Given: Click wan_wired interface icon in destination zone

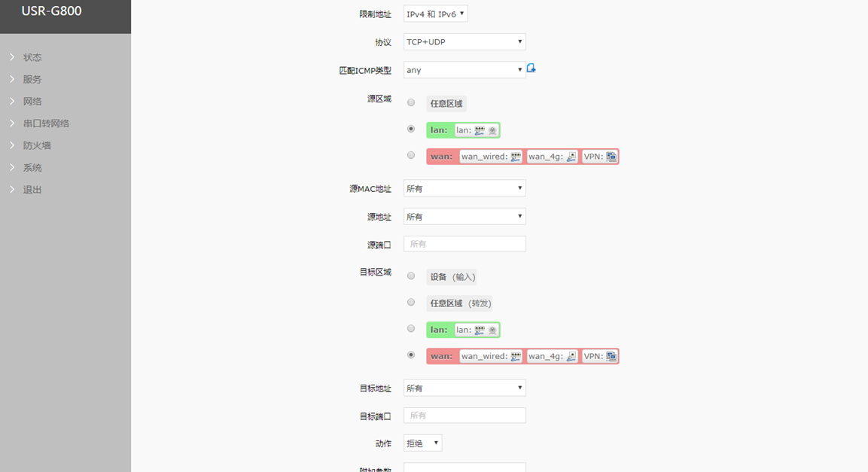Looking at the screenshot, I should pyautogui.click(x=516, y=356).
